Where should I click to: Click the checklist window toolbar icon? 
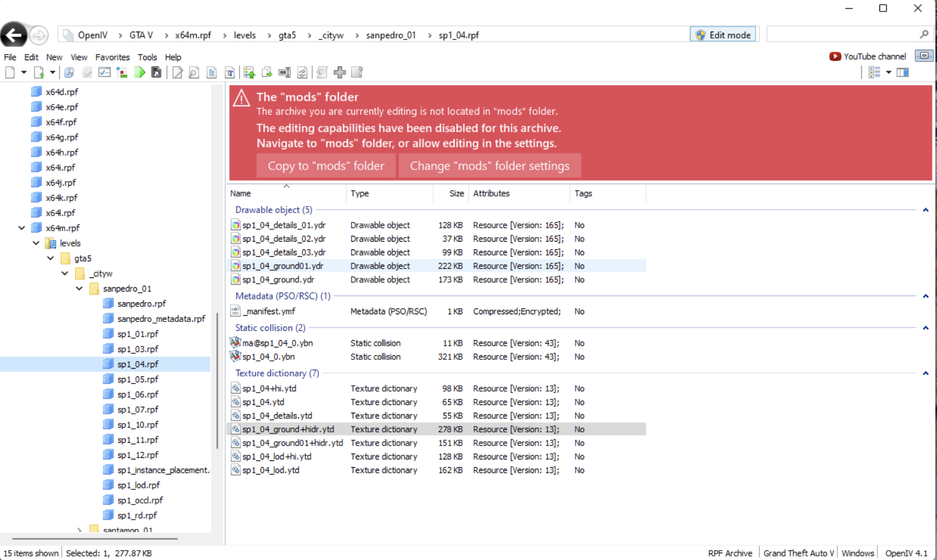pyautogui.click(x=104, y=73)
